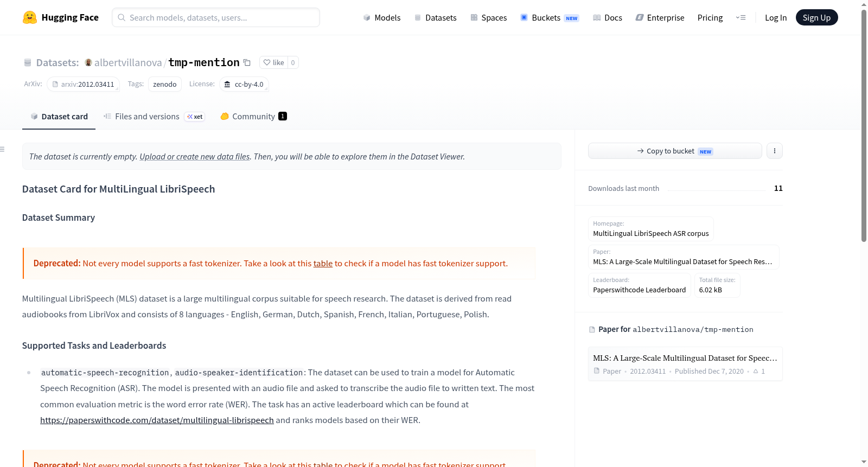Open the arxiv:2012.03411 tag

(83, 85)
